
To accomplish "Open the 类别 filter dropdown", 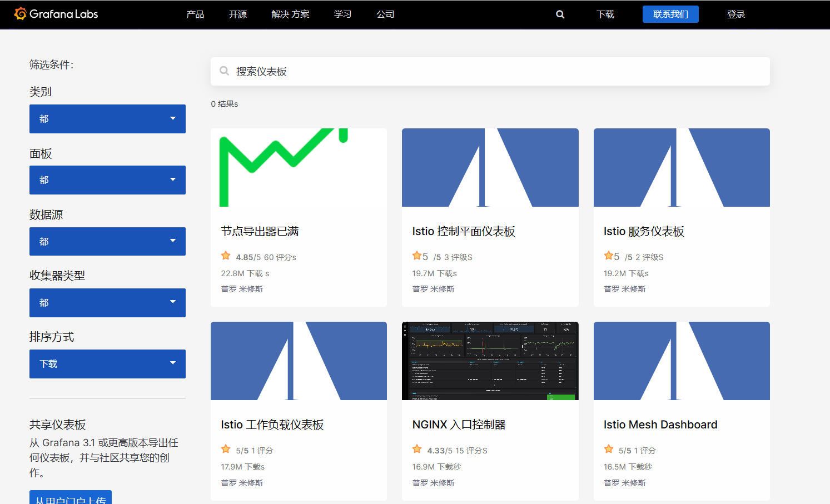I will [x=107, y=119].
